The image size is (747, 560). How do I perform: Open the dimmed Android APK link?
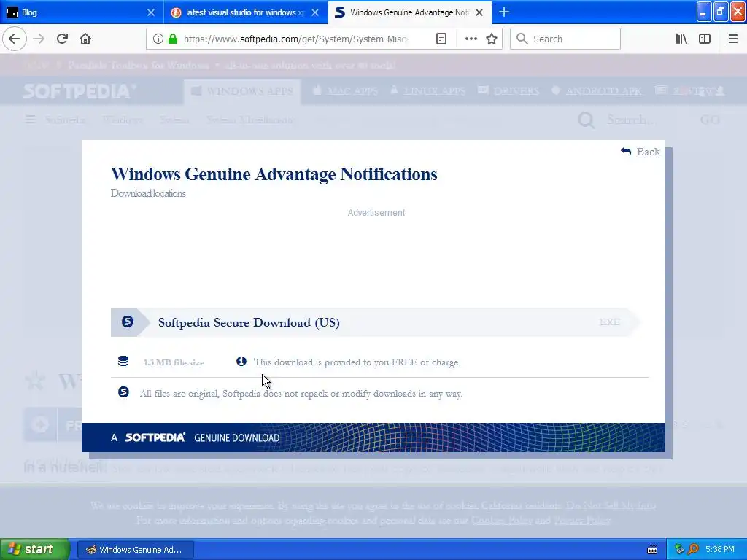[x=597, y=90]
